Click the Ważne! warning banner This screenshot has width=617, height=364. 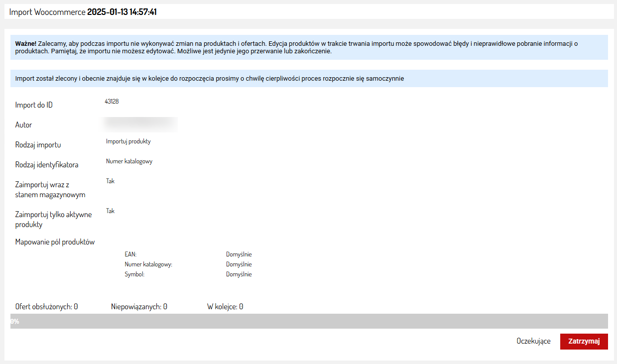coord(309,47)
